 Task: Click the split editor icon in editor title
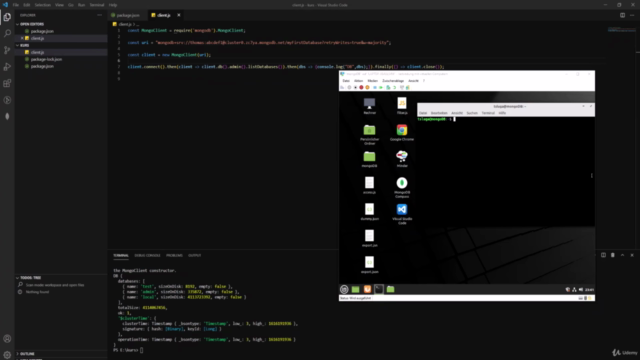pos(622,15)
